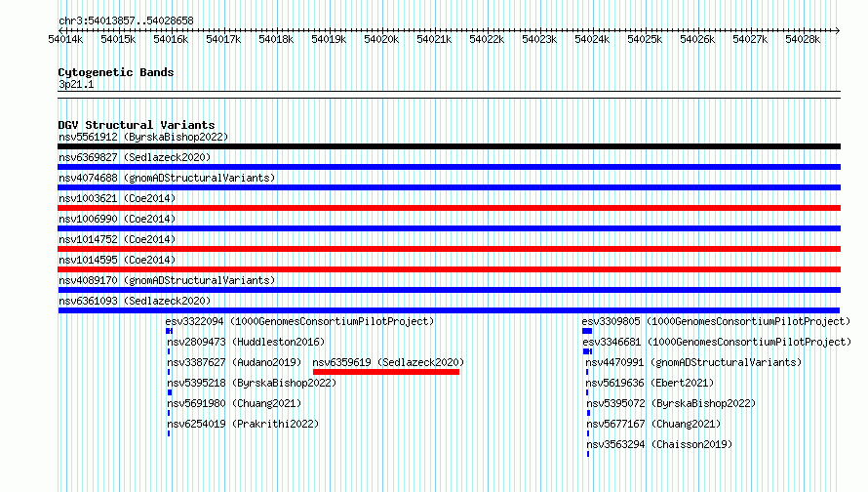Click the 54021k ruler tick label

coord(434,40)
